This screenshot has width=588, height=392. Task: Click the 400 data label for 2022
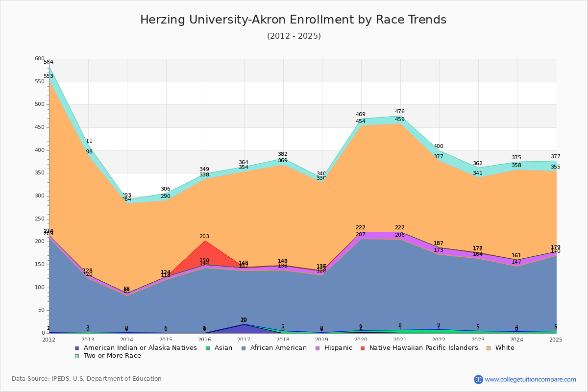point(439,147)
